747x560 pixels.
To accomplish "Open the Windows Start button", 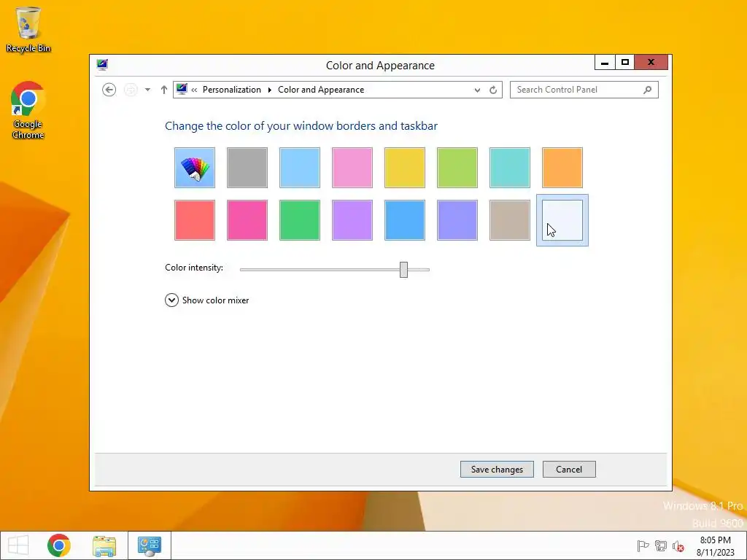I will [18, 545].
